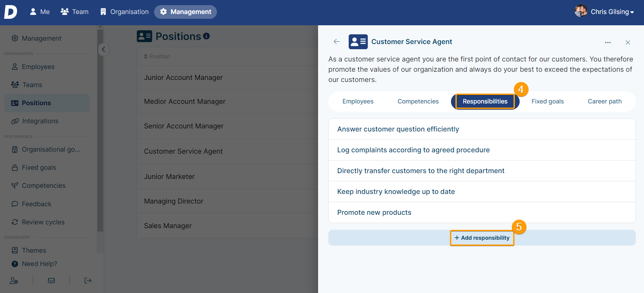Click the Organisational goals building icon
Image resolution: width=644 pixels, height=293 pixels.
point(15,150)
